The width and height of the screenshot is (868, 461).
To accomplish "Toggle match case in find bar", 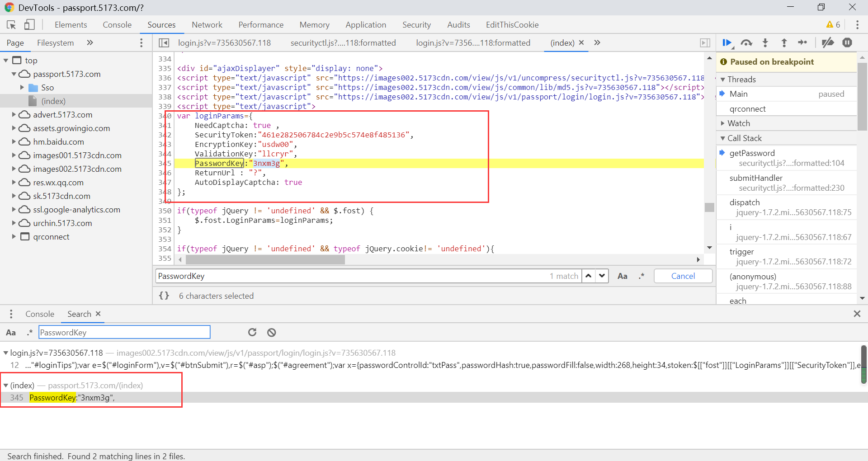I will tap(623, 276).
